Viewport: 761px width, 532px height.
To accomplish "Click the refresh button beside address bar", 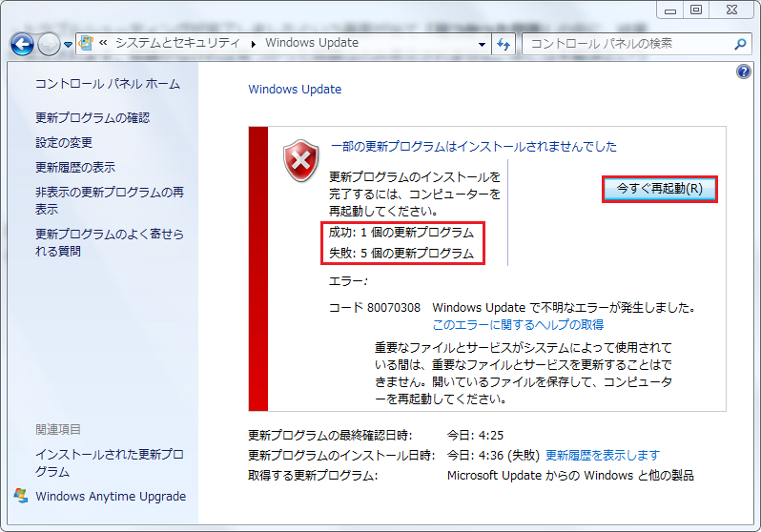I will pyautogui.click(x=504, y=44).
